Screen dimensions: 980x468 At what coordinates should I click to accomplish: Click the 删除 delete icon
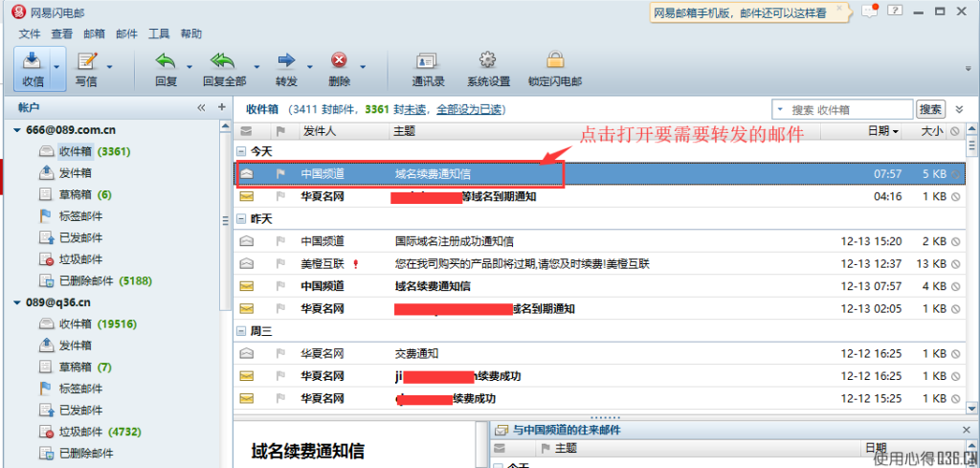coord(340,60)
